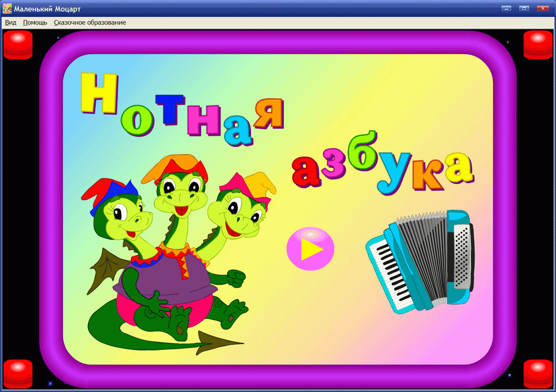Click the three-headed dragon character

click(x=179, y=253)
